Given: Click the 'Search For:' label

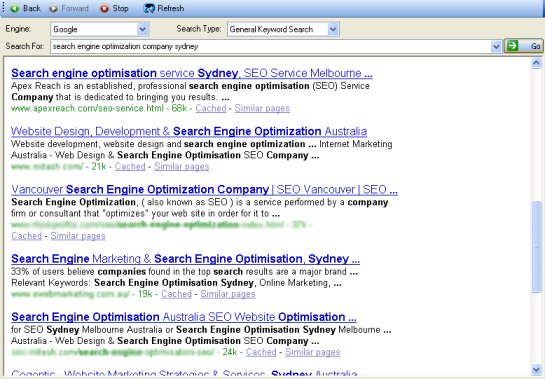Looking at the screenshot, I should pos(25,46).
